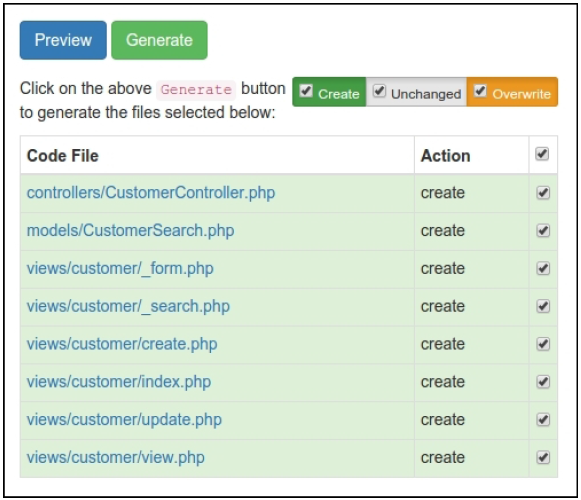Uncheck the _search.php row checkbox
The height and width of the screenshot is (500, 581).
[543, 306]
